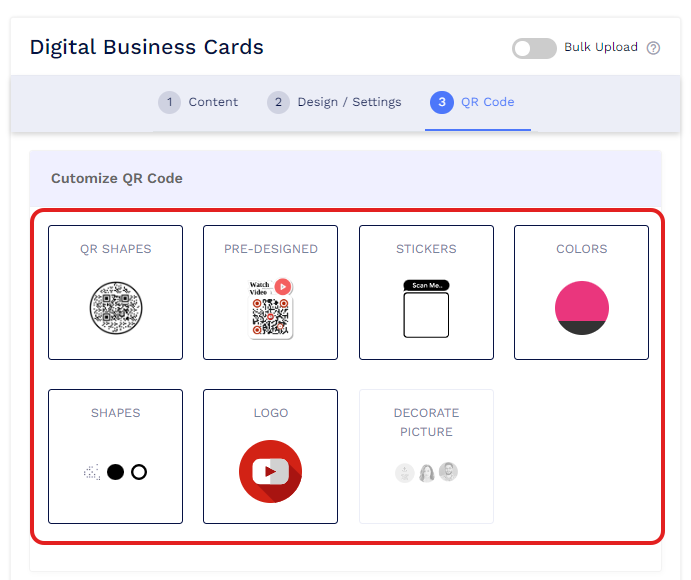Open the QR Code tab
Image resolution: width=691 pixels, height=580 pixels.
tap(487, 102)
